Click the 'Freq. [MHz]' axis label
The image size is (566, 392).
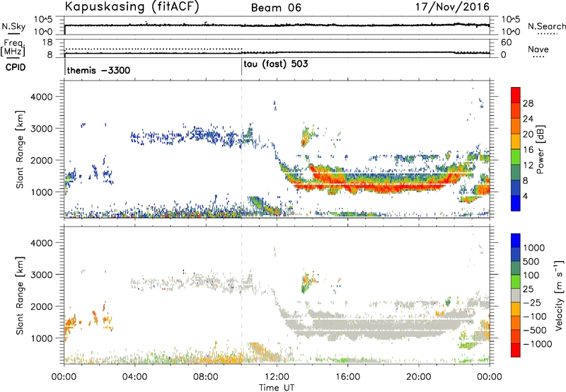click(x=13, y=48)
